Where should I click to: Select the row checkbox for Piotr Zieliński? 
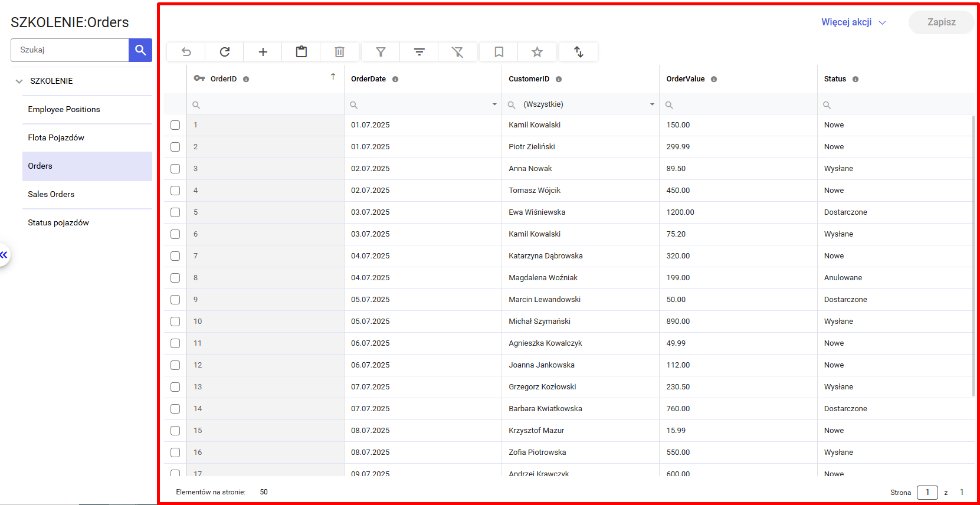coord(175,147)
